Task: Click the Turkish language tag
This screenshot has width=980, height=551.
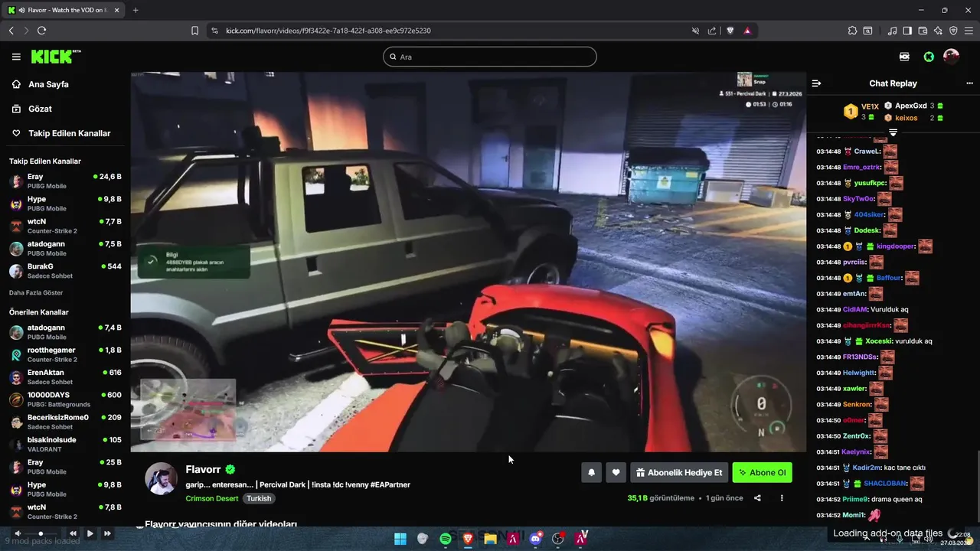Action: (259, 498)
